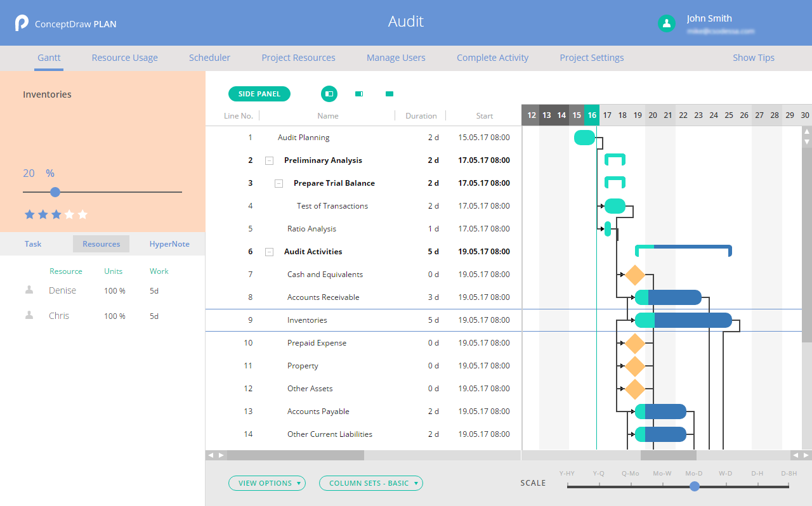Set the rating to five stars
This screenshot has width=812, height=506.
[x=82, y=215]
